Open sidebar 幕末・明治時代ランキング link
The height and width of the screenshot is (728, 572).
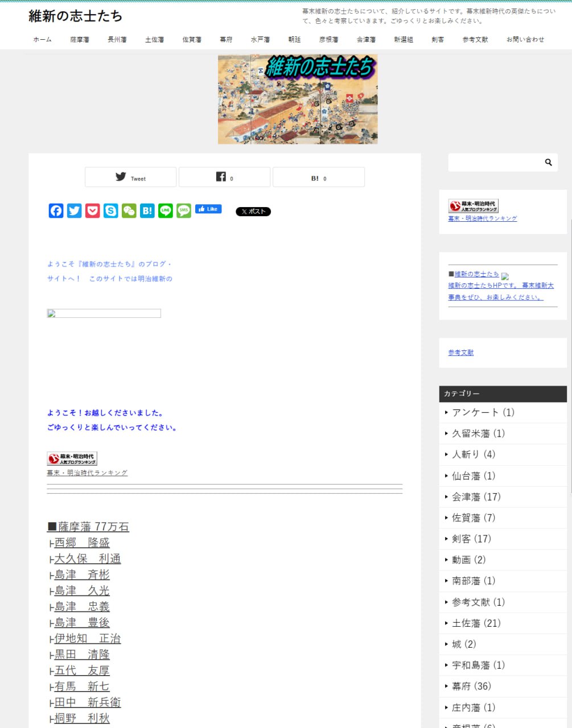pyautogui.click(x=482, y=218)
